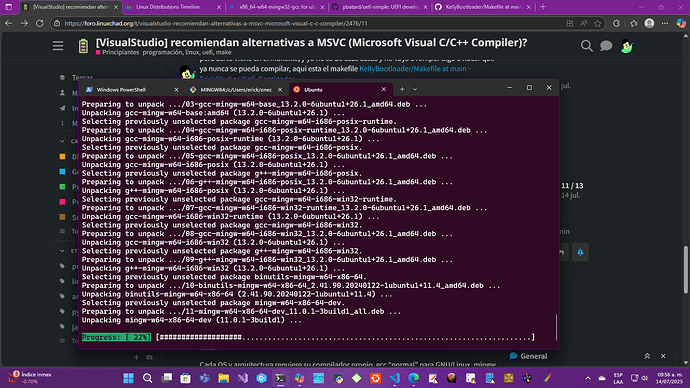Screen dimensions: 690x388
Task: Select the Ubuntu terminal tab
Action: pyautogui.click(x=313, y=89)
